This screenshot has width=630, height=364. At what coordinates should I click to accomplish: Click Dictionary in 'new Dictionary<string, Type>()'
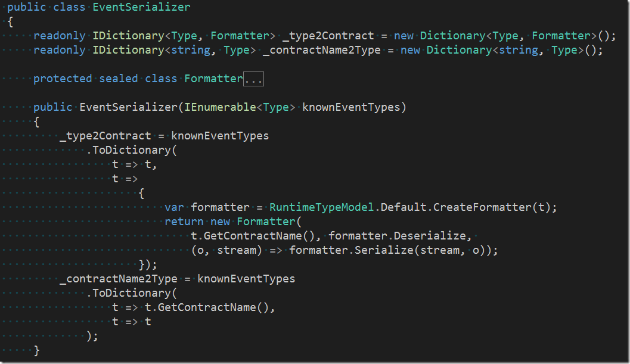coord(460,50)
